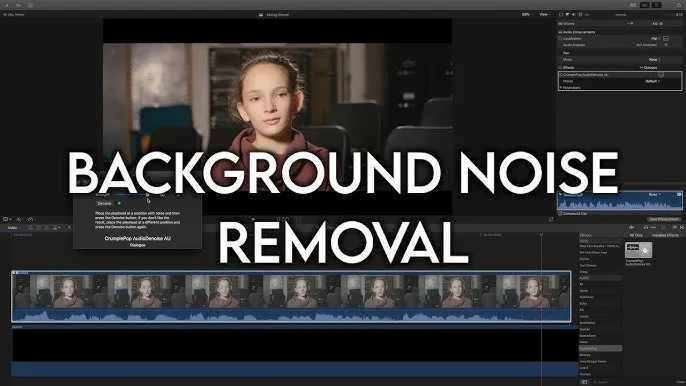Toggle the Volume row checkbox

[560, 24]
